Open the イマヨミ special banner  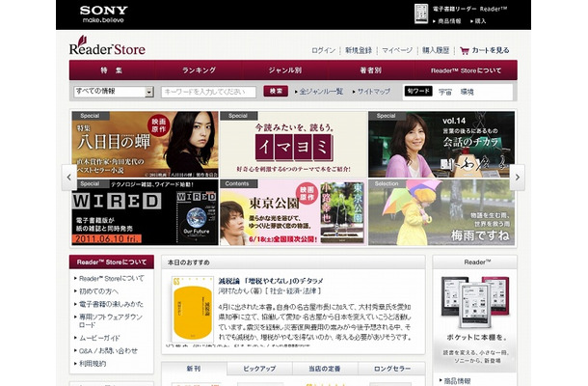(293, 145)
